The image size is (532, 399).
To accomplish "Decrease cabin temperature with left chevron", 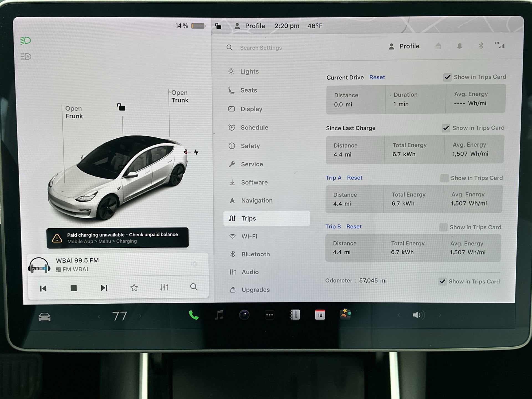I will coord(99,316).
